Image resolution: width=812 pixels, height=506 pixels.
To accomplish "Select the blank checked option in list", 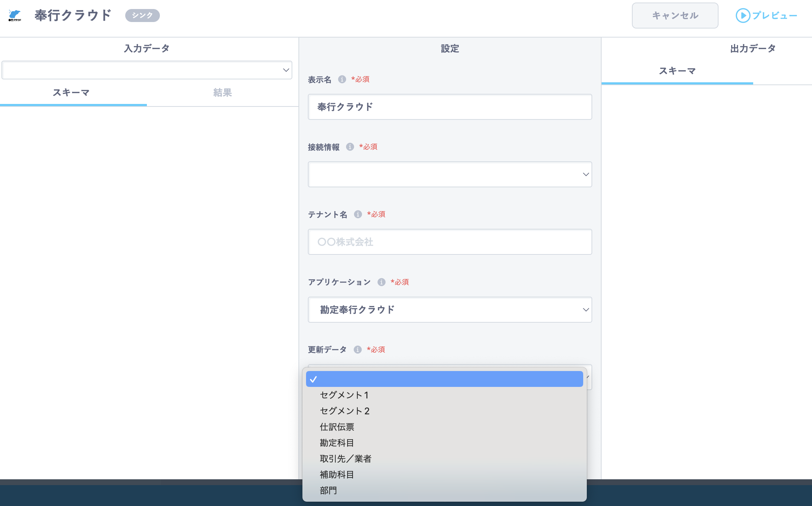I will tap(444, 379).
